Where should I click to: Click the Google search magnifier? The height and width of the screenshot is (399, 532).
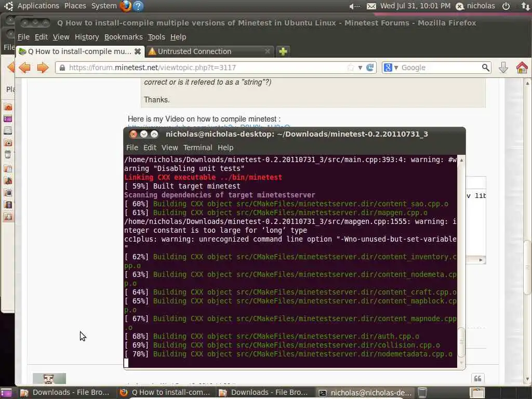tap(486, 68)
